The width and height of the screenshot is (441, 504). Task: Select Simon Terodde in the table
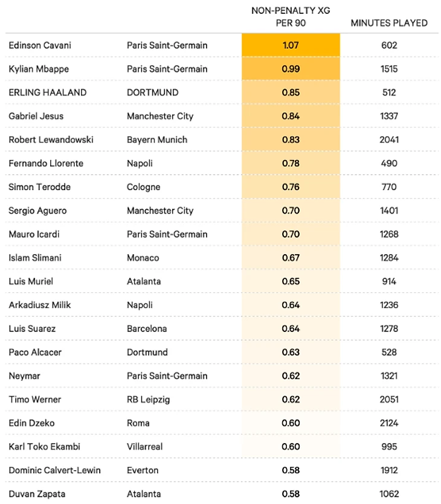pyautogui.click(x=40, y=187)
